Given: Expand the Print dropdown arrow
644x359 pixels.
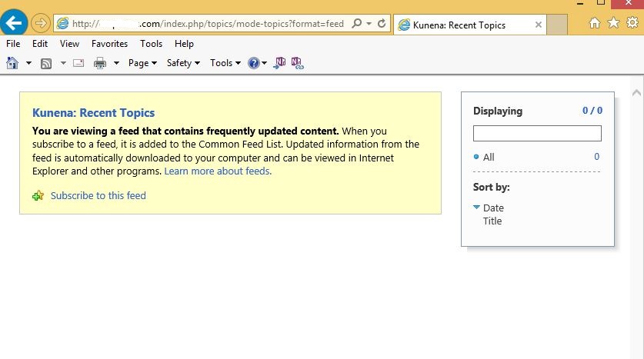Looking at the screenshot, I should tap(116, 63).
